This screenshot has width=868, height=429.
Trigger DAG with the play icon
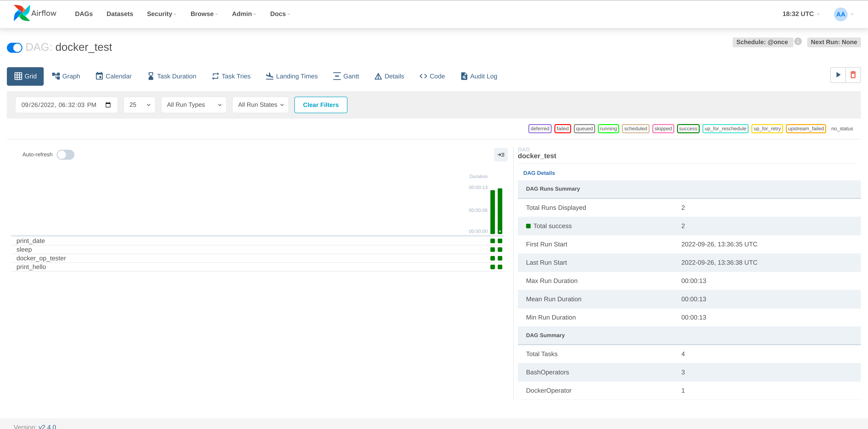tap(838, 75)
